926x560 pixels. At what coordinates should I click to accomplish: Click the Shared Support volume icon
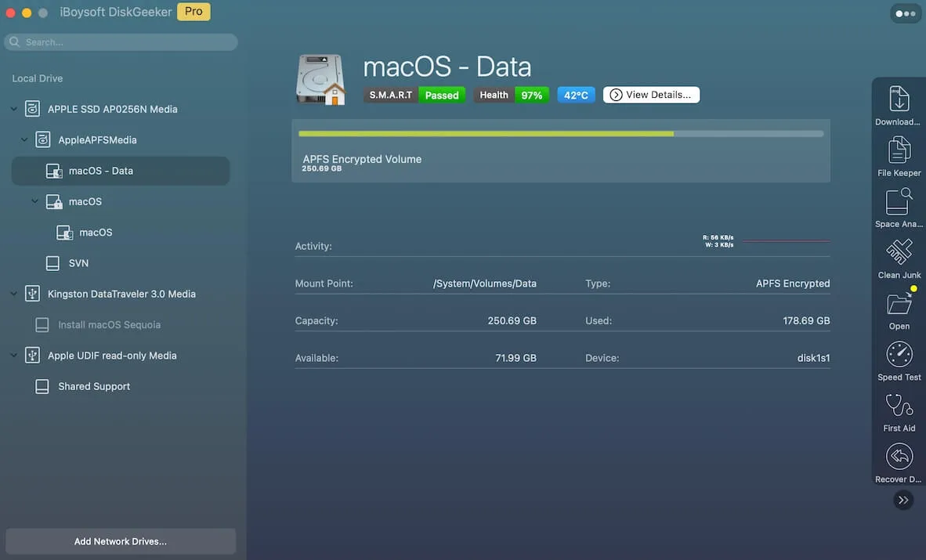(42, 386)
